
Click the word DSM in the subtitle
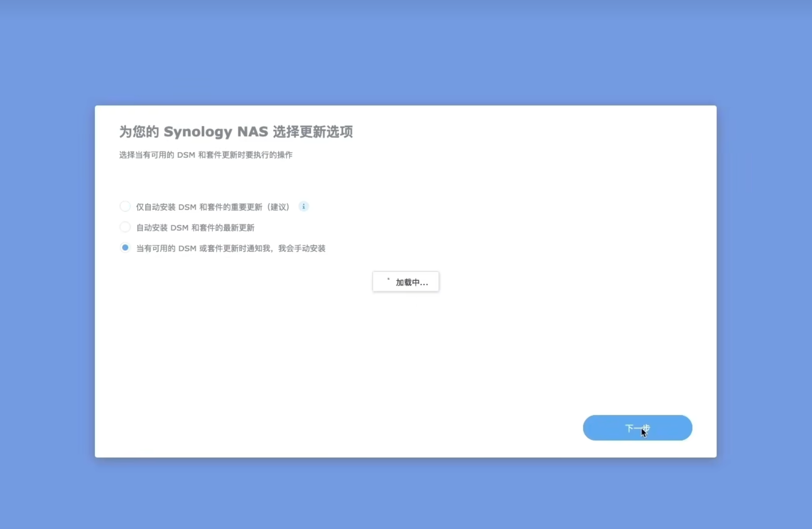(x=186, y=155)
